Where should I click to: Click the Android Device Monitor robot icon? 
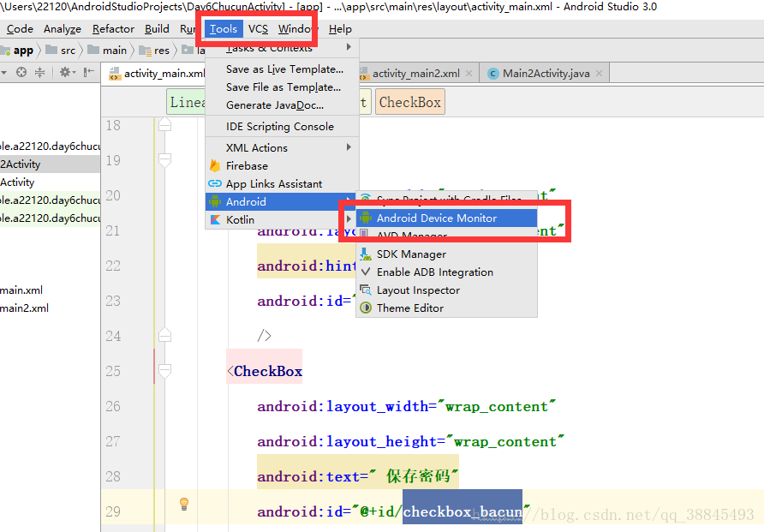[x=366, y=218]
